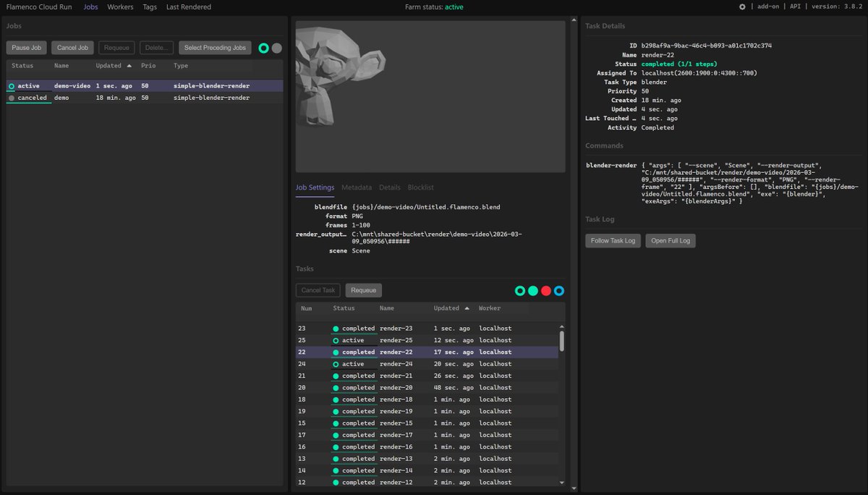Click the active status icon beside render-25
The height and width of the screenshot is (495, 868).
(336, 340)
